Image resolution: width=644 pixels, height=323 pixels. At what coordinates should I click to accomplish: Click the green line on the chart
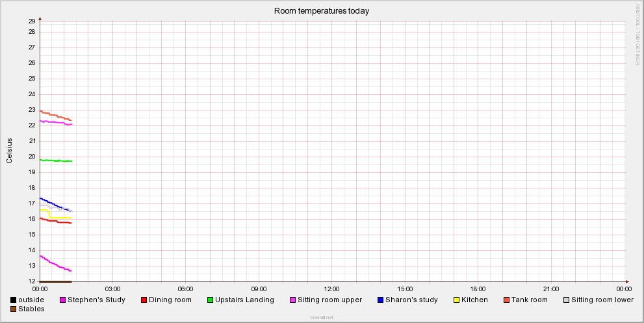point(55,161)
